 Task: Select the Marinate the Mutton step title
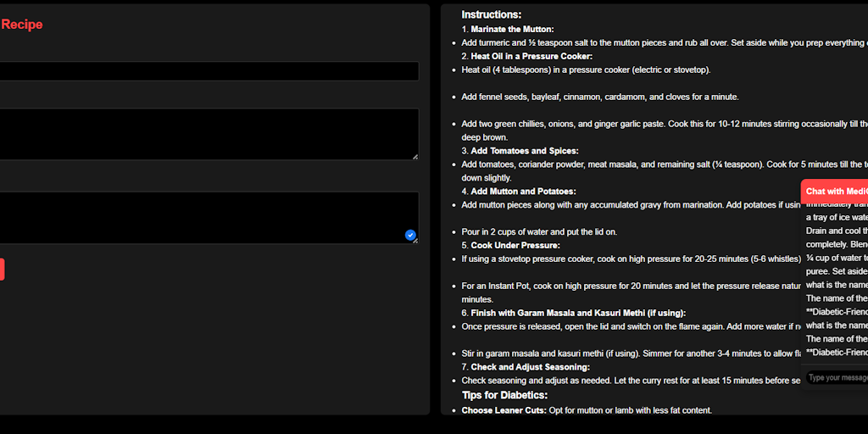point(512,29)
